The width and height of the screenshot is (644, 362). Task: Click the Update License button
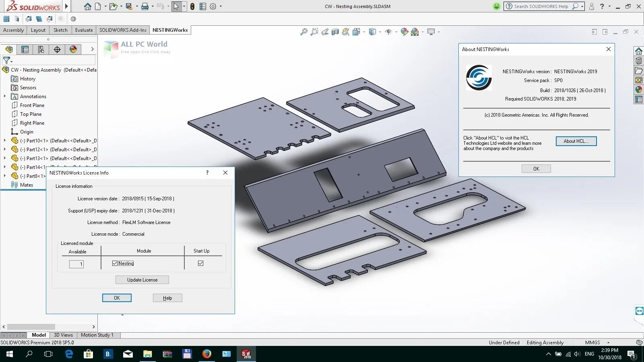pyautogui.click(x=142, y=280)
